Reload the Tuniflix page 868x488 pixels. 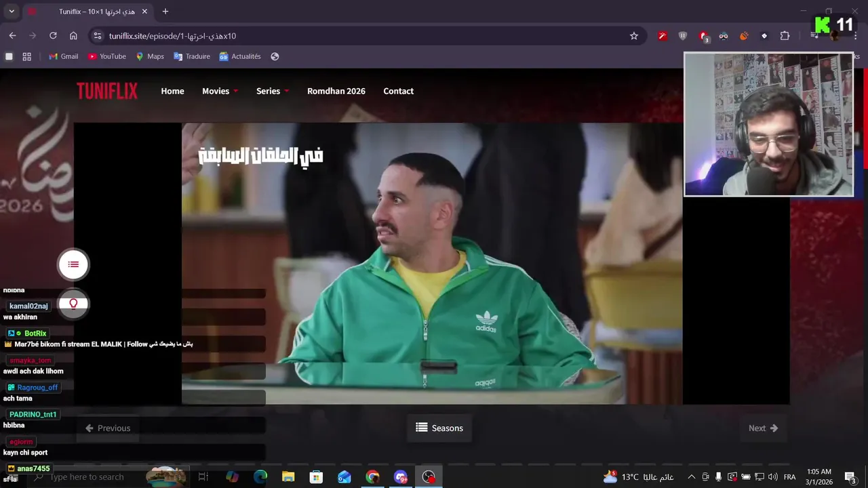(53, 36)
